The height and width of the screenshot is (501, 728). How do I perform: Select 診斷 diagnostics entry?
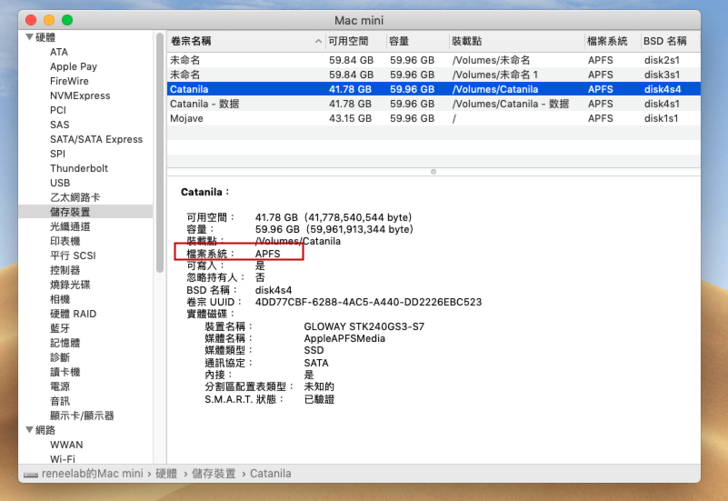tap(60, 358)
